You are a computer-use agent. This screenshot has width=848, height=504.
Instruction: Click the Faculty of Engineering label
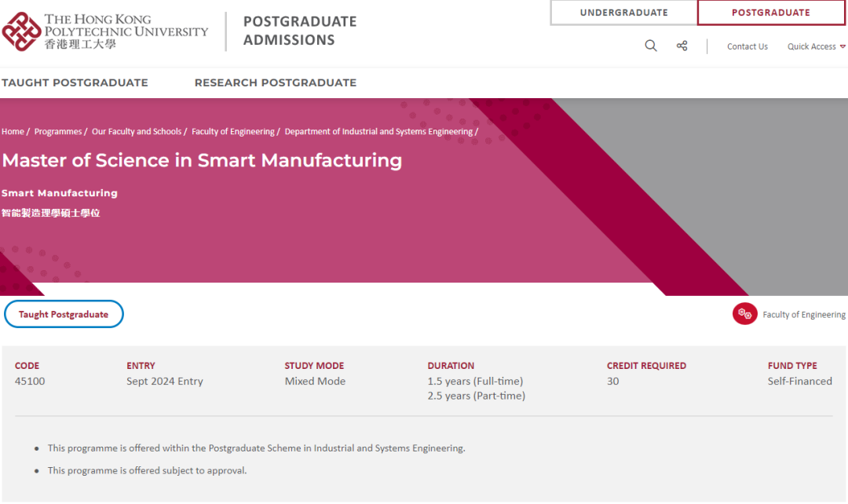tap(804, 315)
